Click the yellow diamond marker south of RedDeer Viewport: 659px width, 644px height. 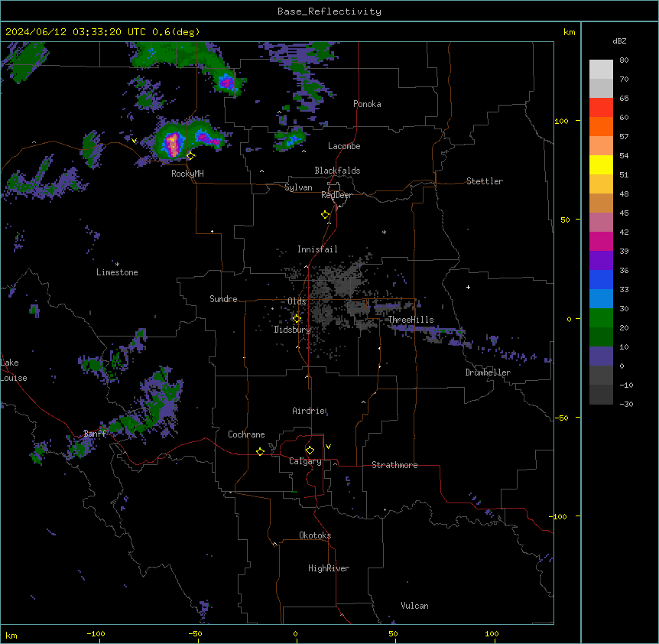pos(326,215)
